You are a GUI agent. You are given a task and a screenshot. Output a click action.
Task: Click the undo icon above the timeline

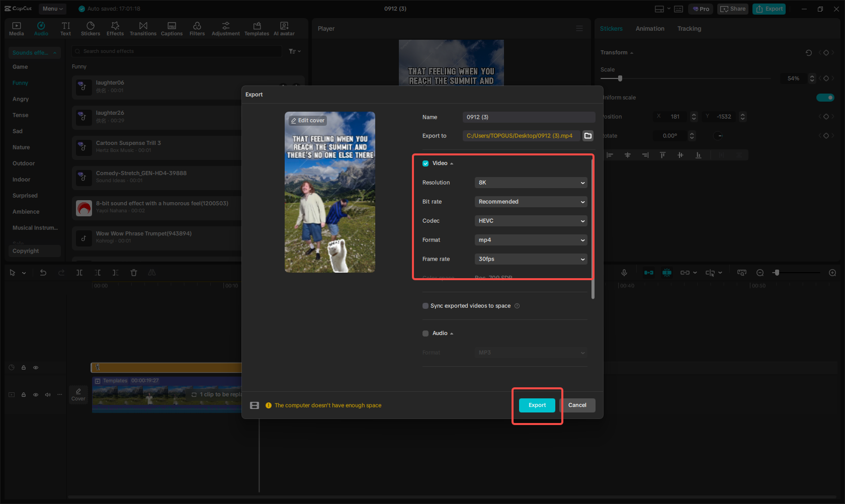[x=43, y=272]
